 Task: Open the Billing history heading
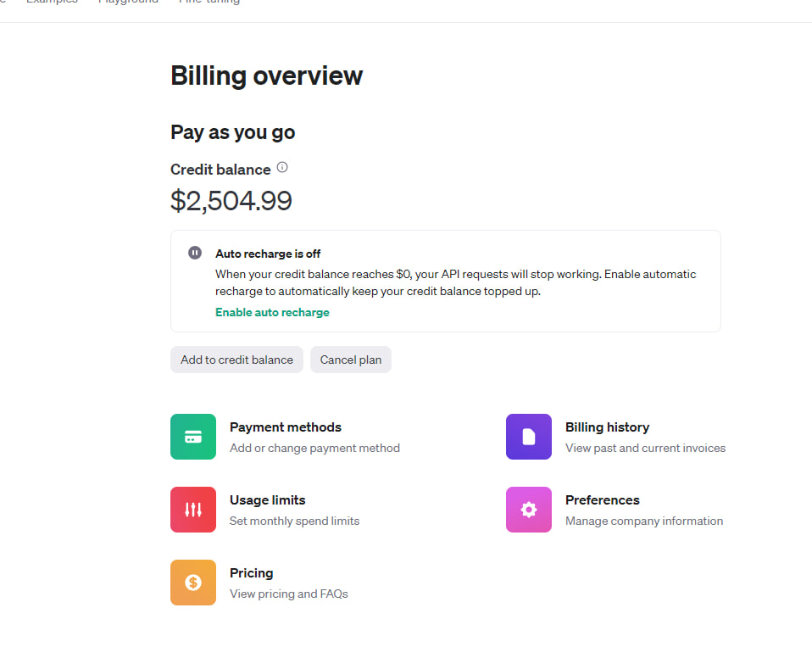point(607,427)
